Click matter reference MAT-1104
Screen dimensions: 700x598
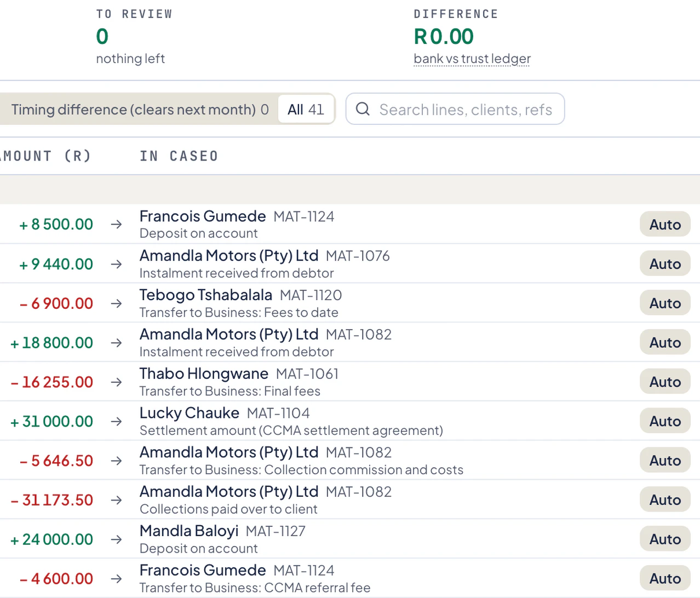coord(278,413)
